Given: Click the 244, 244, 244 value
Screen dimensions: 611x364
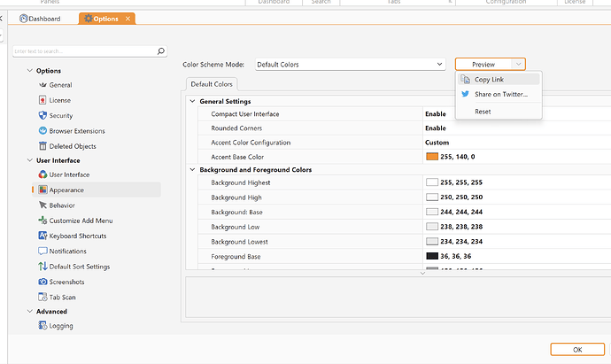Looking at the screenshot, I should point(461,212).
